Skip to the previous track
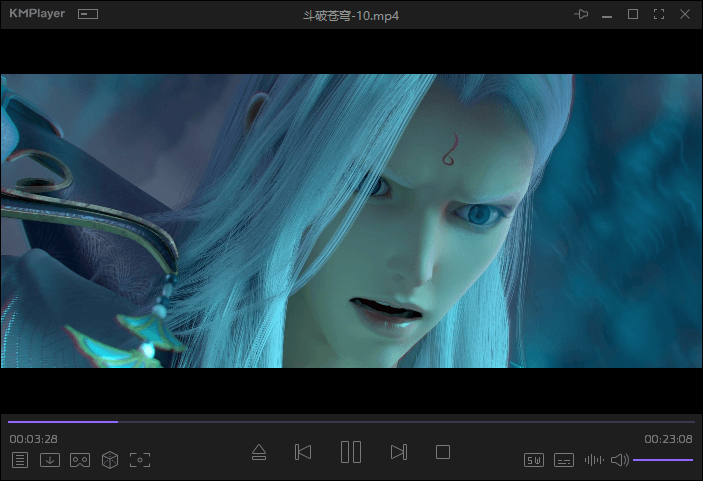Viewport: 703px width, 481px height. [303, 453]
